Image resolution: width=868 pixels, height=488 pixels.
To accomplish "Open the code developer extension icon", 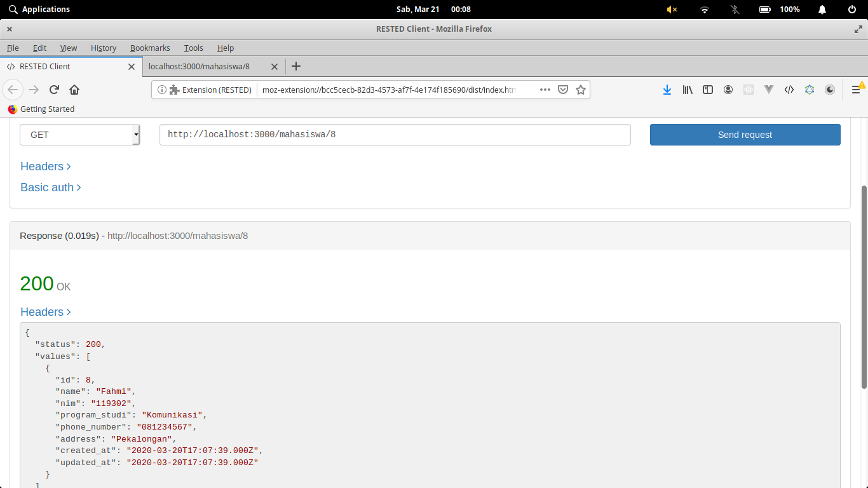I will pyautogui.click(x=789, y=90).
